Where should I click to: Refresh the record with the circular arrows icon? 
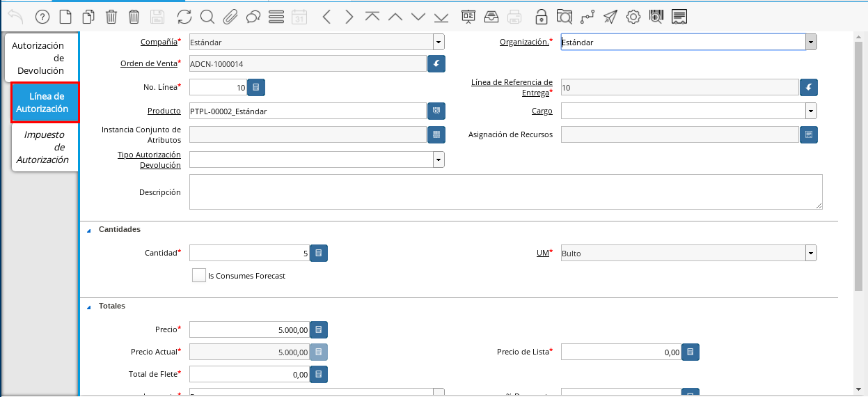click(x=184, y=16)
